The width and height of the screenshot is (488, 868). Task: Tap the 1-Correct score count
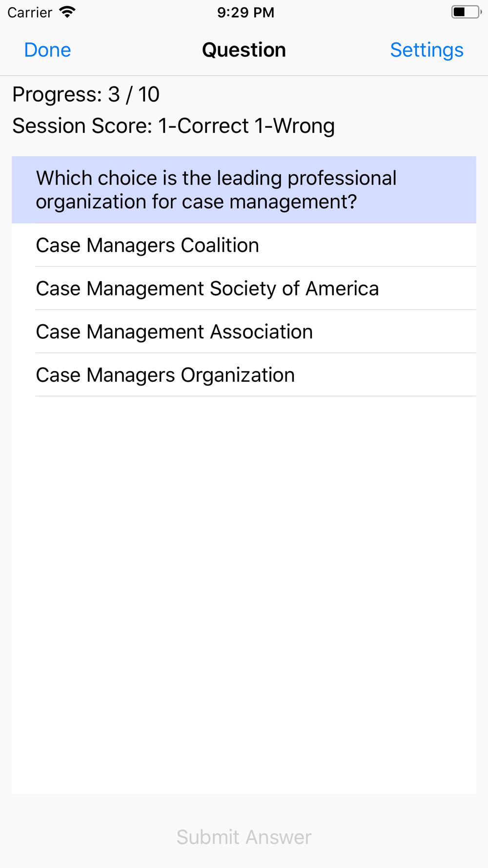pyautogui.click(x=203, y=126)
